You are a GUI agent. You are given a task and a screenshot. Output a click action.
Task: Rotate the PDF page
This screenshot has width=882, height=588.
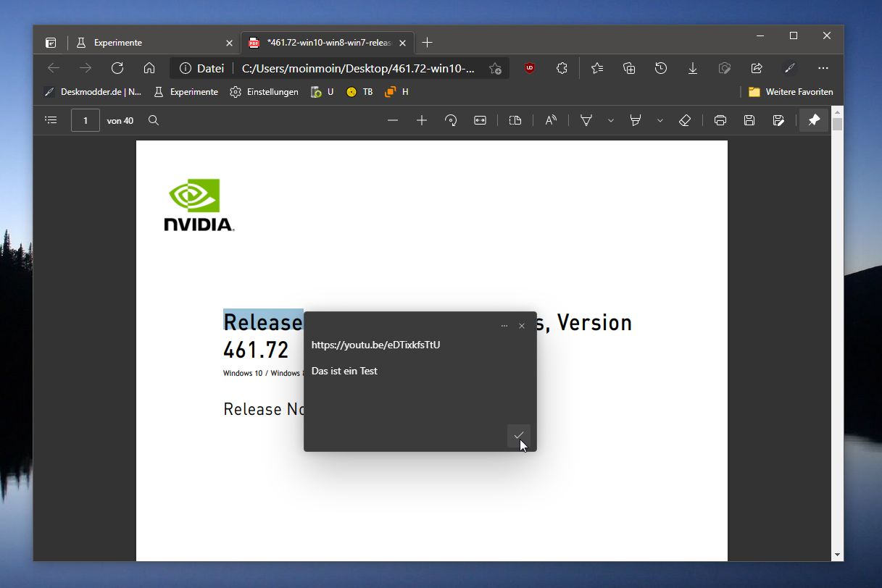pos(451,120)
